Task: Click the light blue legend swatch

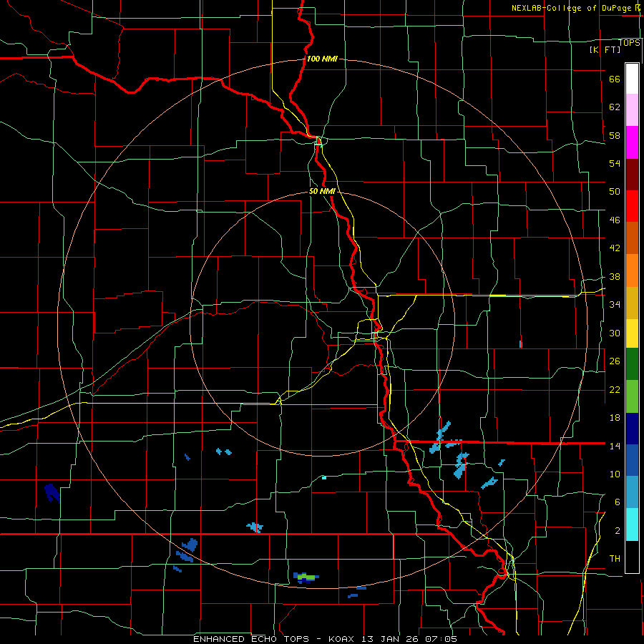Action: 632,492
